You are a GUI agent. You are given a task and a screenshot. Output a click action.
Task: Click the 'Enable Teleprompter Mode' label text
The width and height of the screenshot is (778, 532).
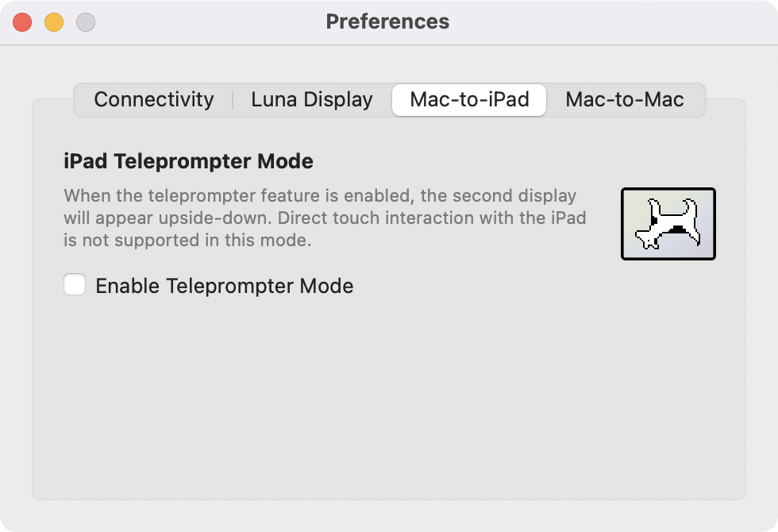point(224,286)
